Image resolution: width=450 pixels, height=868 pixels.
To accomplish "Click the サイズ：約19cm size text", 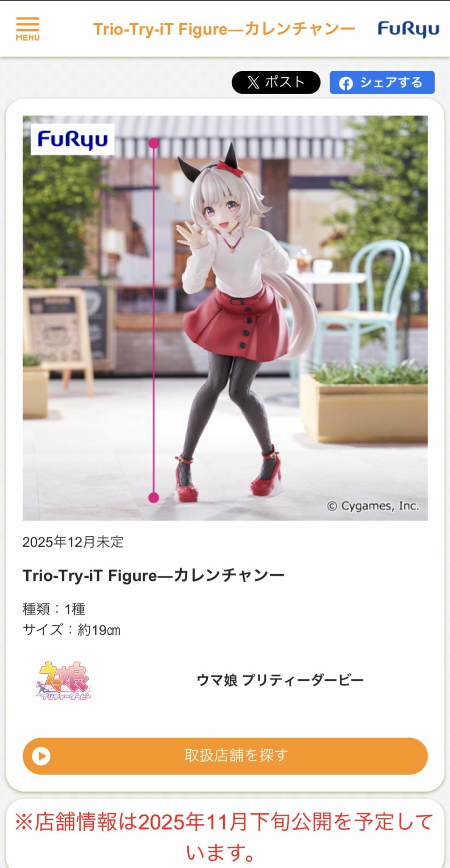I will 72,630.
